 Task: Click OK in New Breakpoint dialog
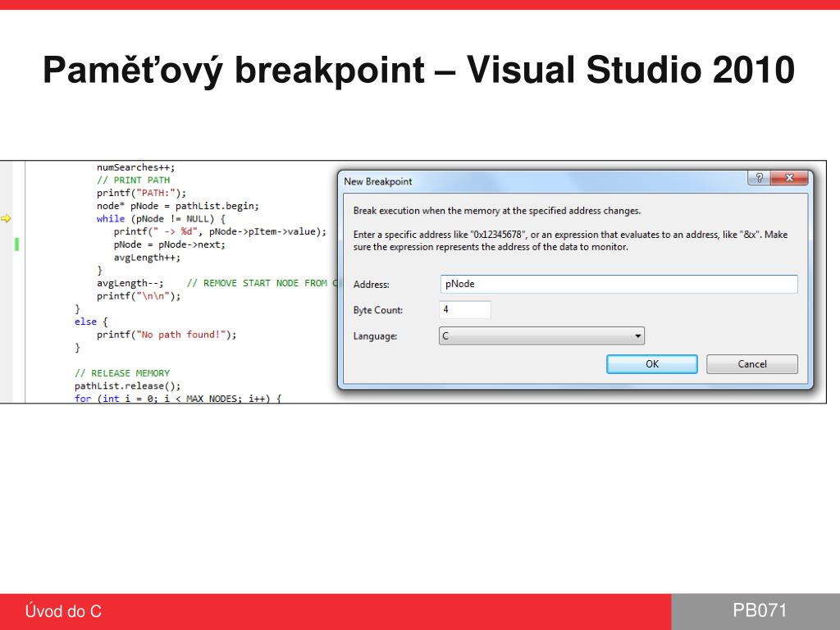pyautogui.click(x=651, y=364)
